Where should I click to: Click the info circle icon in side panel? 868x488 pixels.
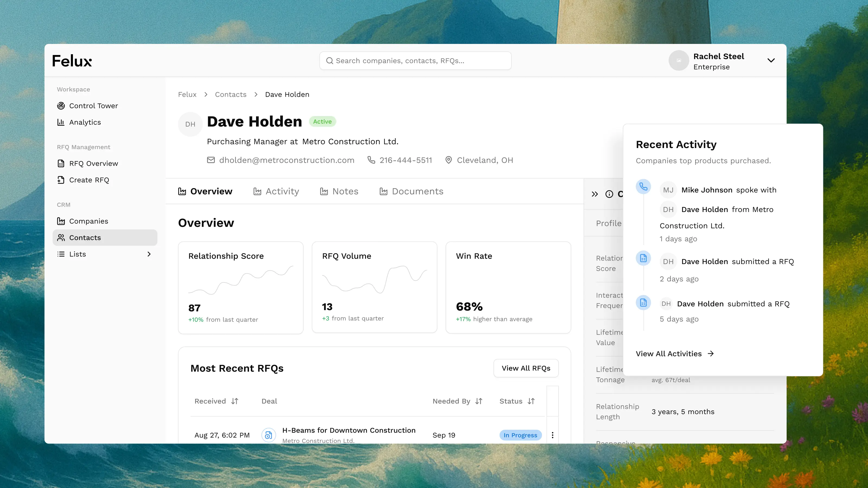pos(609,194)
